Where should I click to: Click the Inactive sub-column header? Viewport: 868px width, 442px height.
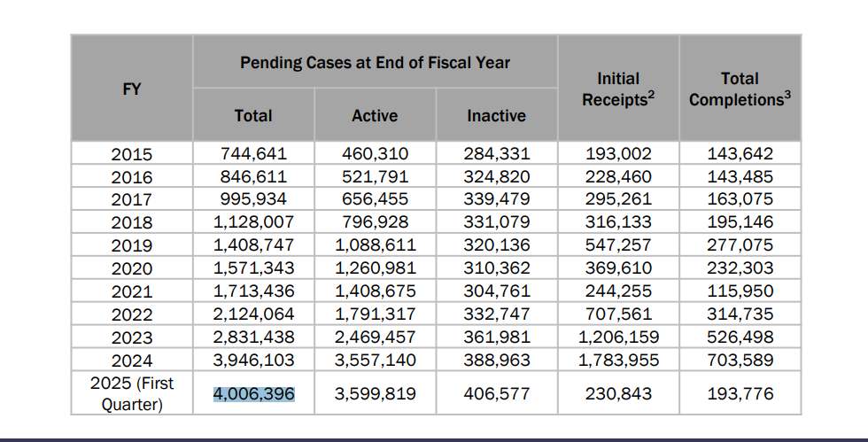point(496,116)
